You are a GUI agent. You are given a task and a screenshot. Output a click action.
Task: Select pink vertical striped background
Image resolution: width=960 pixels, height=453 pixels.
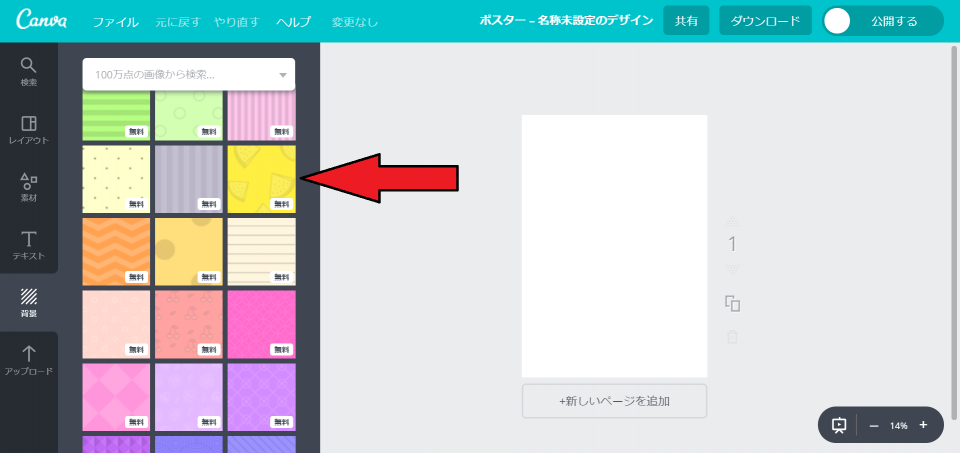(261, 116)
